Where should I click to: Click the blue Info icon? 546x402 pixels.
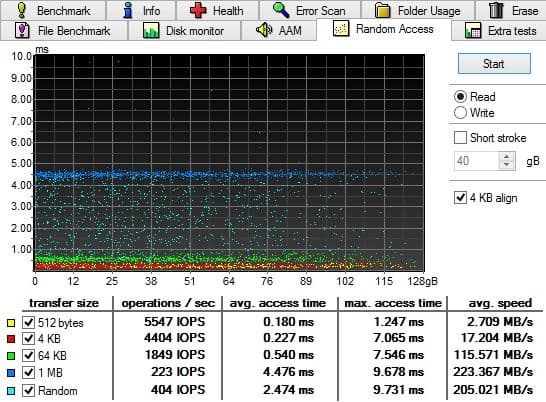pyautogui.click(x=128, y=10)
